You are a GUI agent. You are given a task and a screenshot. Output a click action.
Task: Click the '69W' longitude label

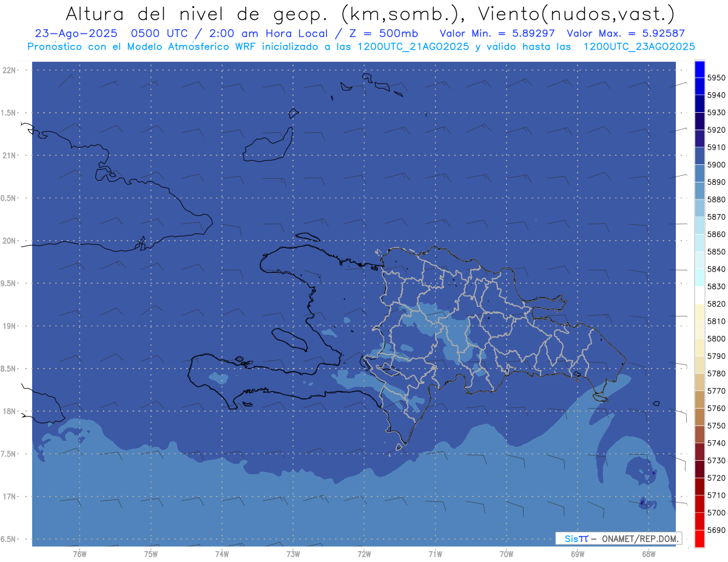[577, 554]
